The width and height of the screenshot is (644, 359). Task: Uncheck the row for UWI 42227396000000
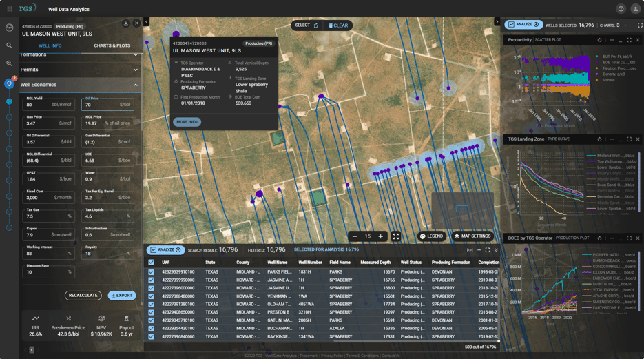[x=151, y=288]
